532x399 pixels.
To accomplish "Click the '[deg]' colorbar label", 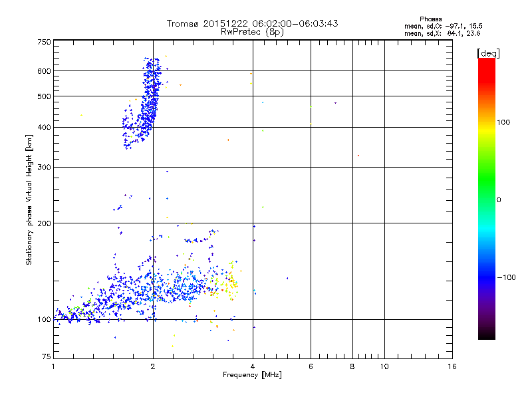I will tap(488, 53).
